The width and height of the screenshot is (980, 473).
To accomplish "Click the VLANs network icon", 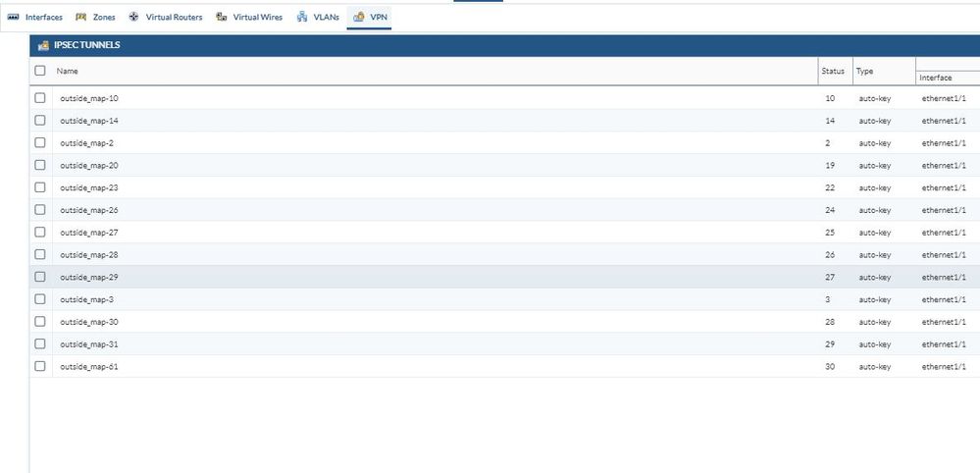I will point(302,17).
